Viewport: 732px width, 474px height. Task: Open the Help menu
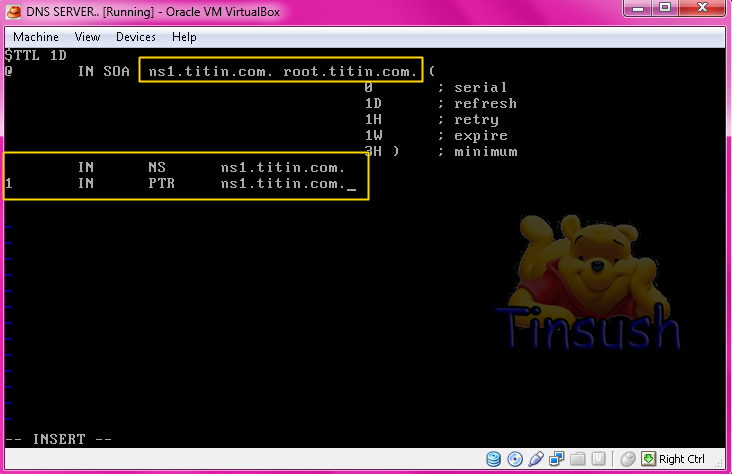pos(184,37)
